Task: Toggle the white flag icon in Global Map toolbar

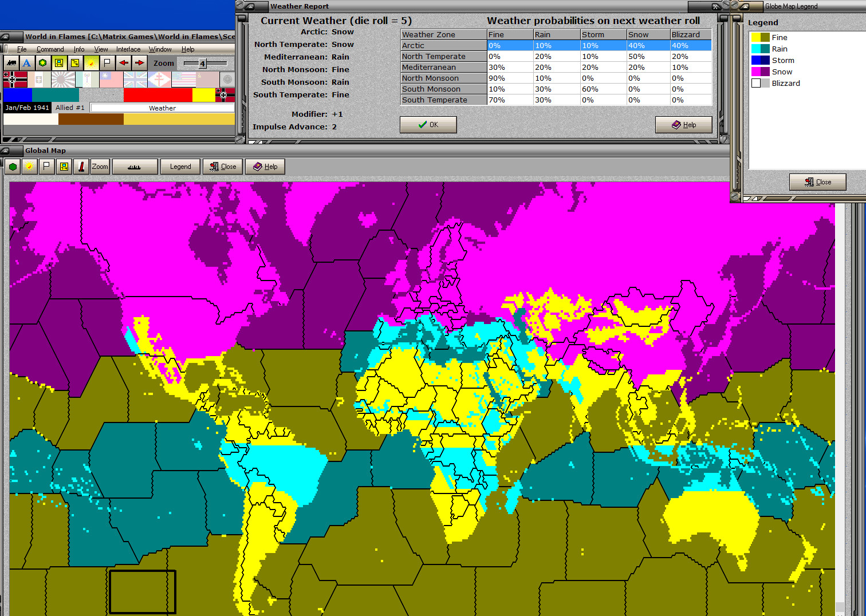Action: pos(46,167)
